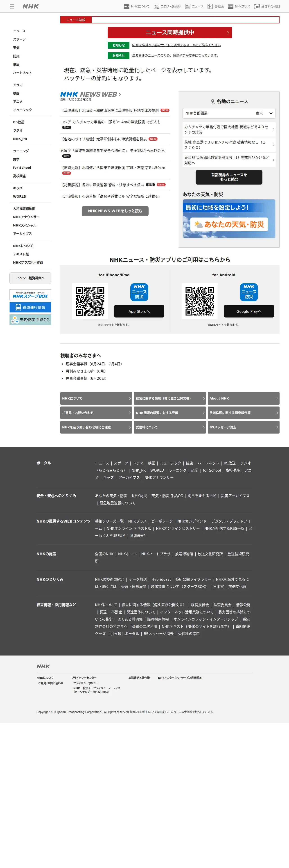
Task: Click arrow on 茨城 鹿島港 news item
Action: coord(273,145)
